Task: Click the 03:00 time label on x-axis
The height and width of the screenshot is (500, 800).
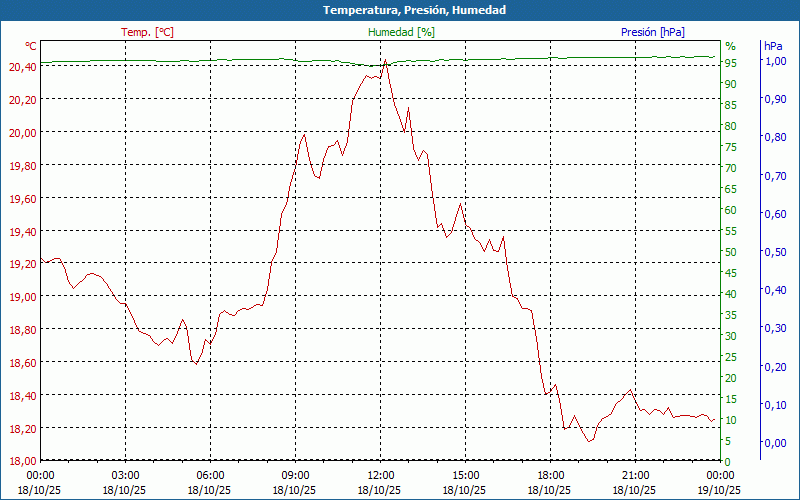Action: coord(125,475)
